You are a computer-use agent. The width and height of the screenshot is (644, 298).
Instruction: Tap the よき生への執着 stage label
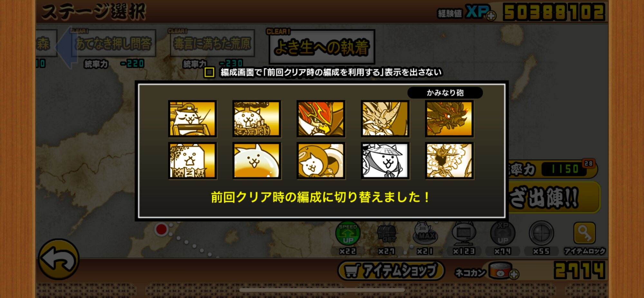322,47
